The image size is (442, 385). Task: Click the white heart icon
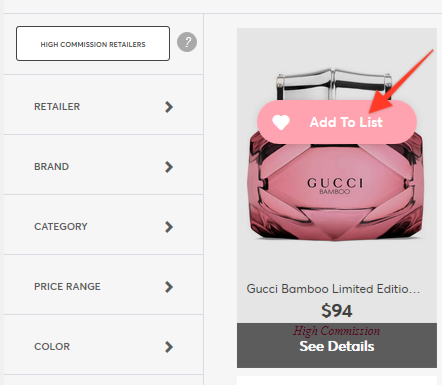[x=281, y=122]
